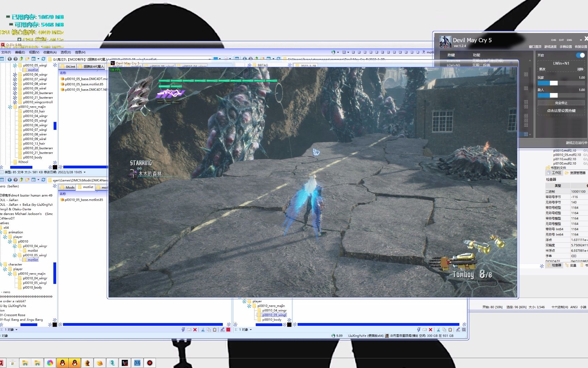Expand pl0010_20_busterarr folder in top tree

click(x=15, y=93)
